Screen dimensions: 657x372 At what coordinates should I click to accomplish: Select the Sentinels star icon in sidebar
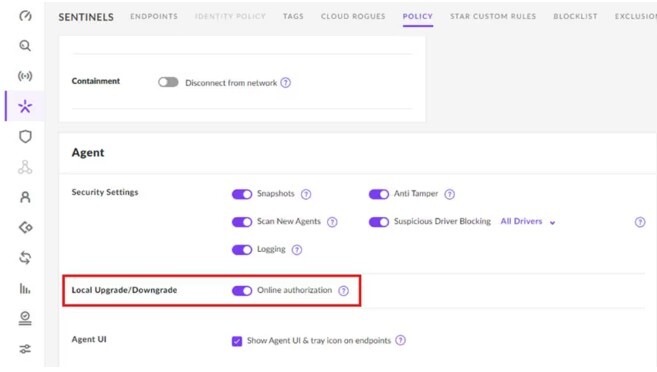click(25, 106)
